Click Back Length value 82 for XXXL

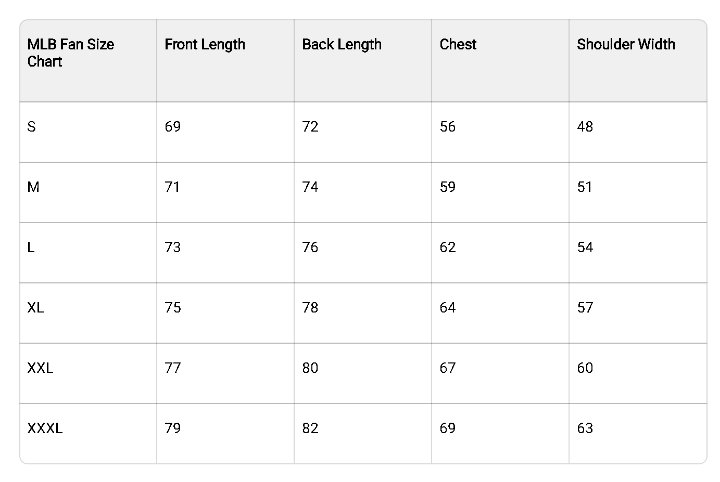[x=310, y=428]
